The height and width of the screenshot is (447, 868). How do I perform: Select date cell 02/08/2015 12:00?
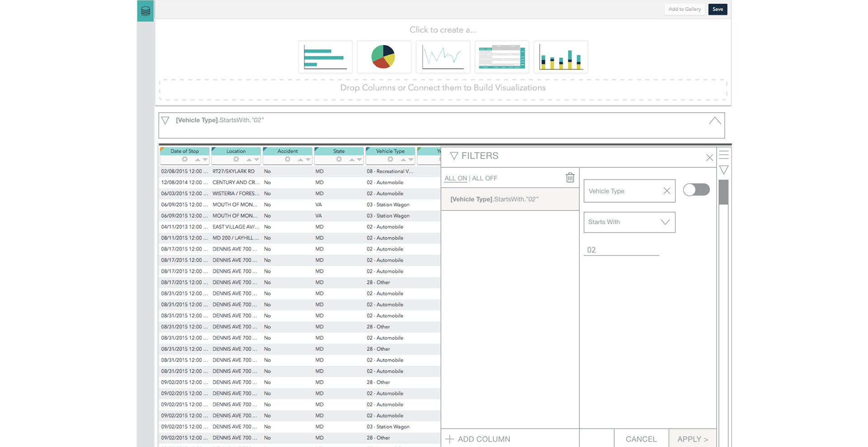pos(184,171)
